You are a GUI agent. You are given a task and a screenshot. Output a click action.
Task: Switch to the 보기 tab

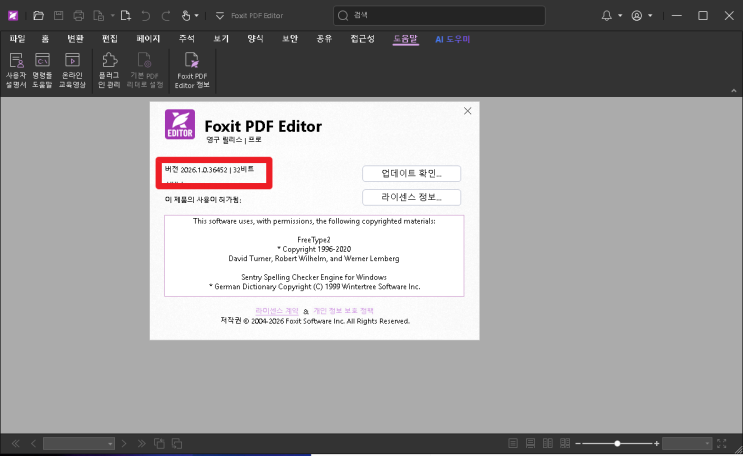pos(221,39)
